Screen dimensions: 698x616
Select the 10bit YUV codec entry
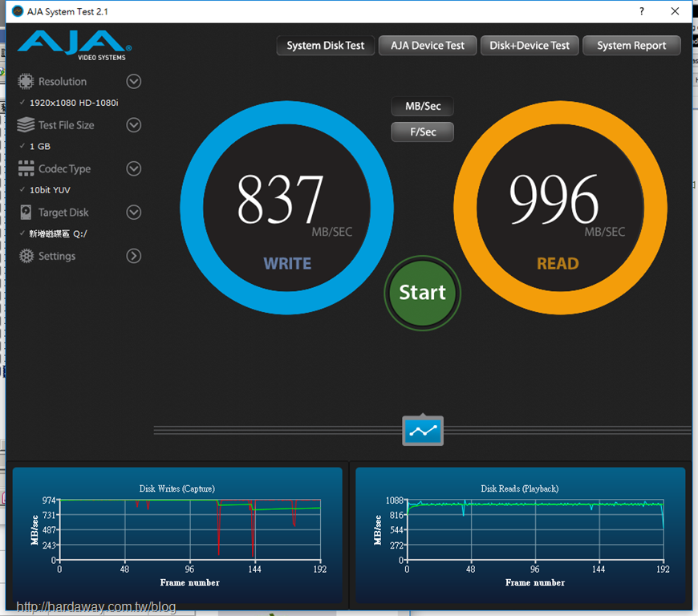[x=50, y=190]
